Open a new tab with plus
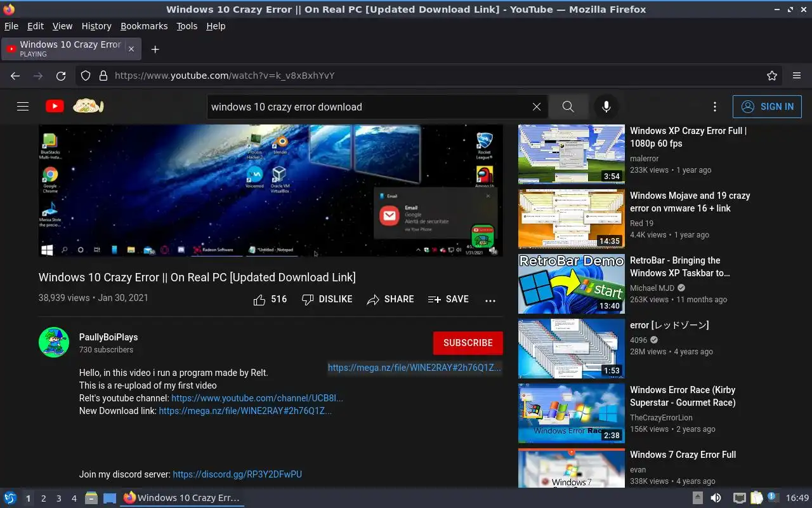 [x=155, y=49]
